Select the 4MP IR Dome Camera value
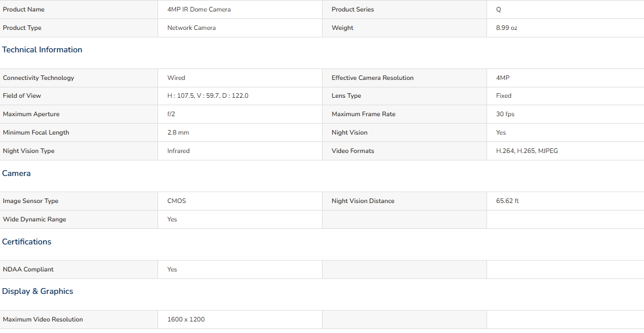 click(199, 9)
